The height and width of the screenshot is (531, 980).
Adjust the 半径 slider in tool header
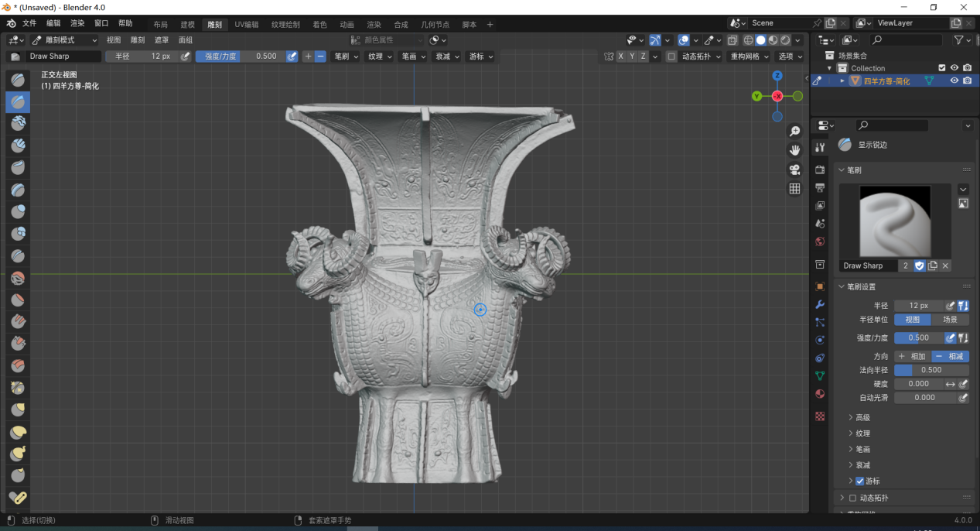(142, 57)
